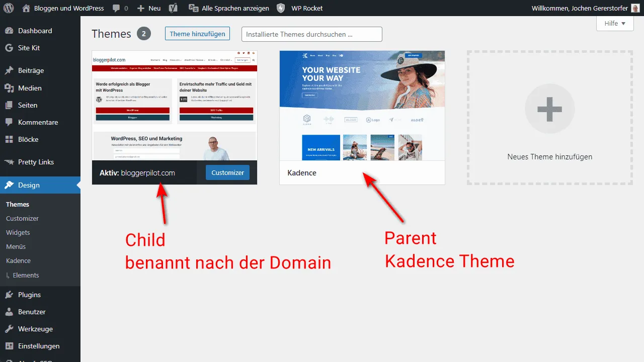The width and height of the screenshot is (644, 362).
Task: Open the Medien menu item
Action: coord(40,88)
